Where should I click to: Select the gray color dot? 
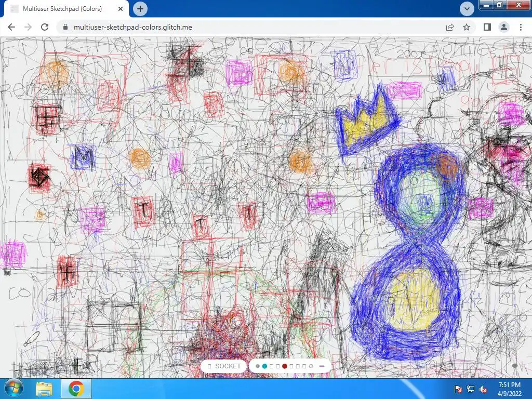[258, 366]
